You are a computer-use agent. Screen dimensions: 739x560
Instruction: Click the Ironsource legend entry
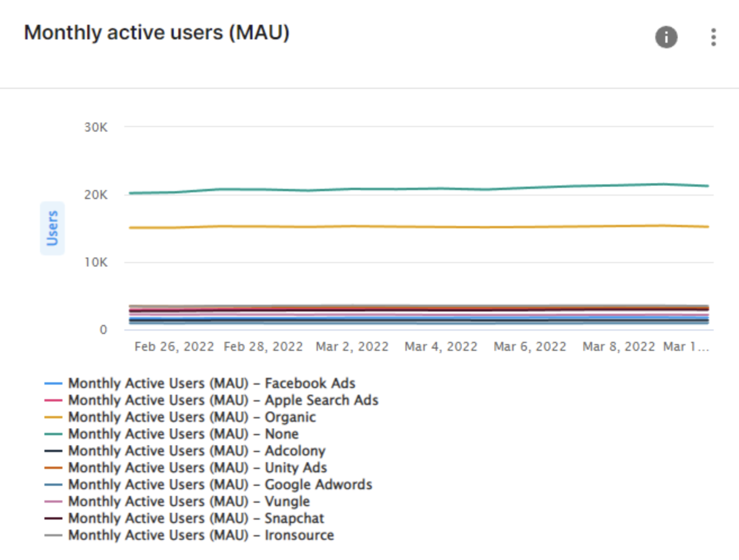tap(201, 535)
